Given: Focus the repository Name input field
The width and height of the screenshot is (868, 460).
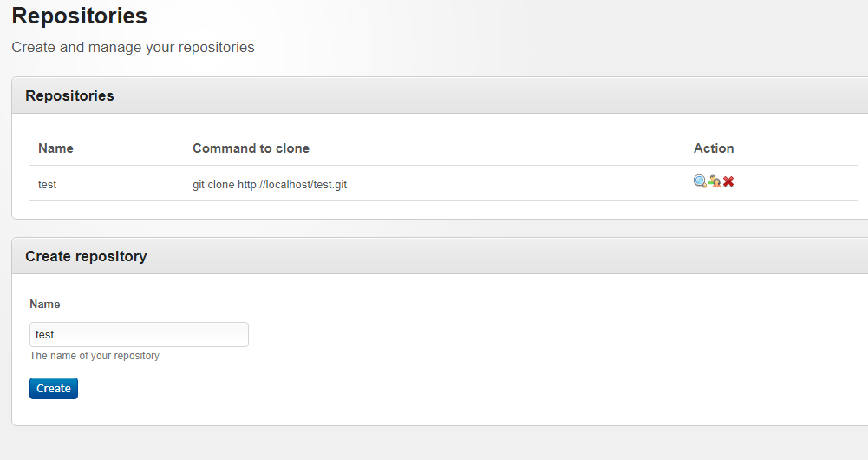Looking at the screenshot, I should (139, 335).
